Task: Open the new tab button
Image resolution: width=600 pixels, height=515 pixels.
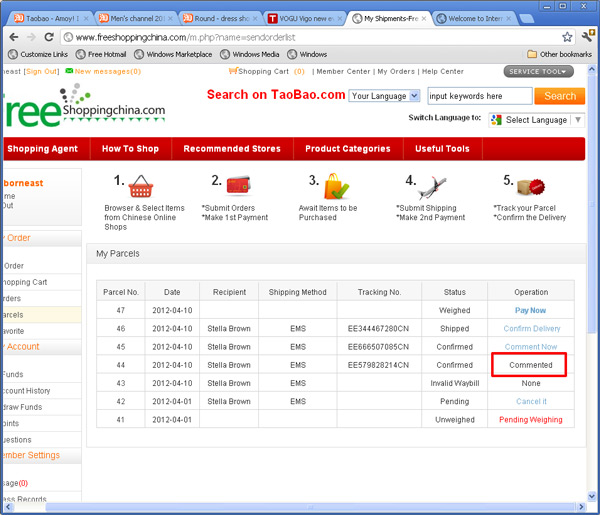Action: point(527,18)
